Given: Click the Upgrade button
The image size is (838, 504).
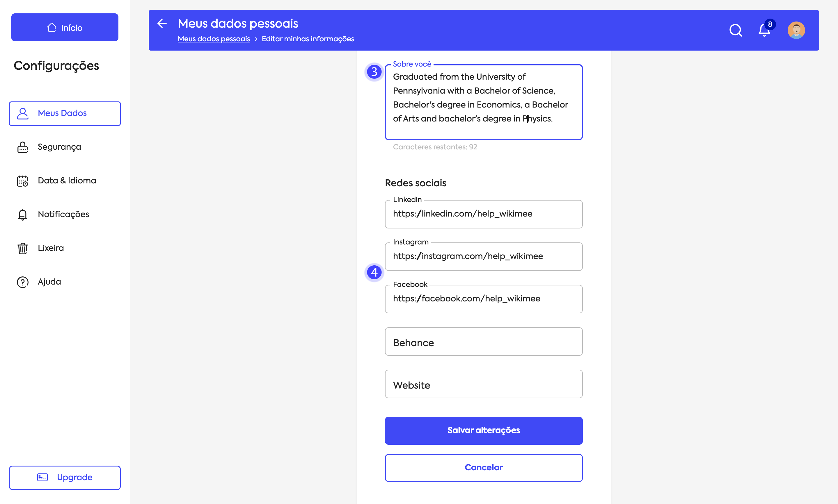Looking at the screenshot, I should coord(65,478).
